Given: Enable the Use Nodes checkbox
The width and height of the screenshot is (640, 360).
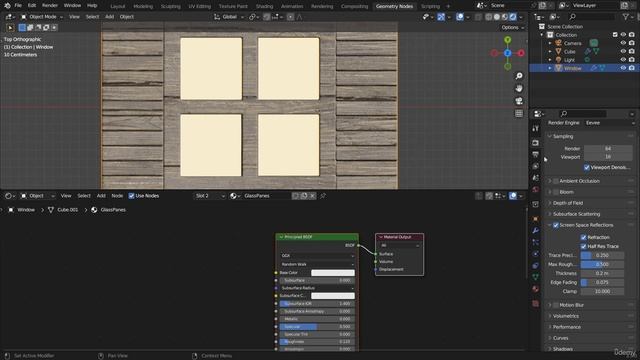Looking at the screenshot, I should pos(131,196).
